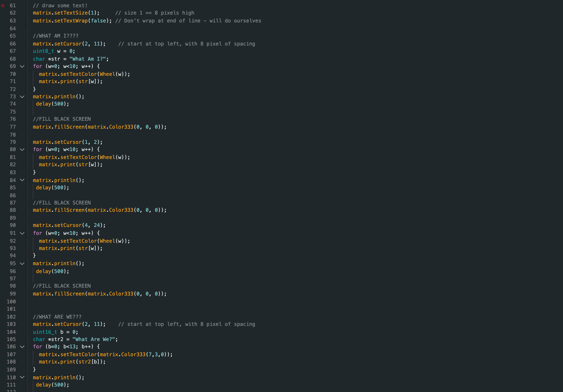Image resolution: width=563 pixels, height=392 pixels.
Task: Collapse the for loop at line 80
Action: [22, 149]
